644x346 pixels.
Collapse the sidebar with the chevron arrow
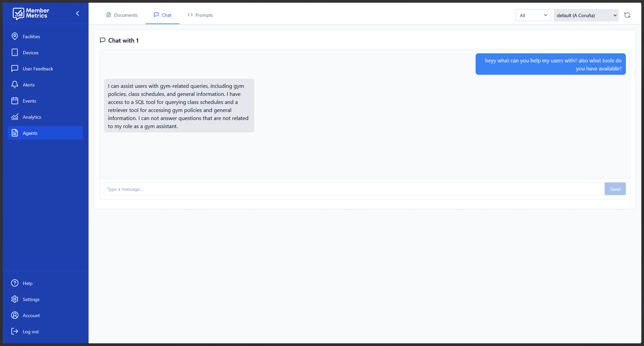(77, 13)
